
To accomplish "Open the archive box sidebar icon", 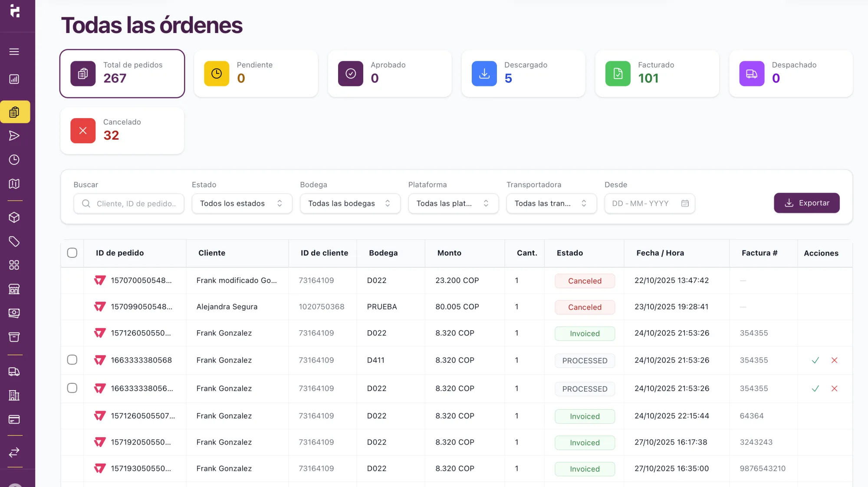I will coord(14,337).
